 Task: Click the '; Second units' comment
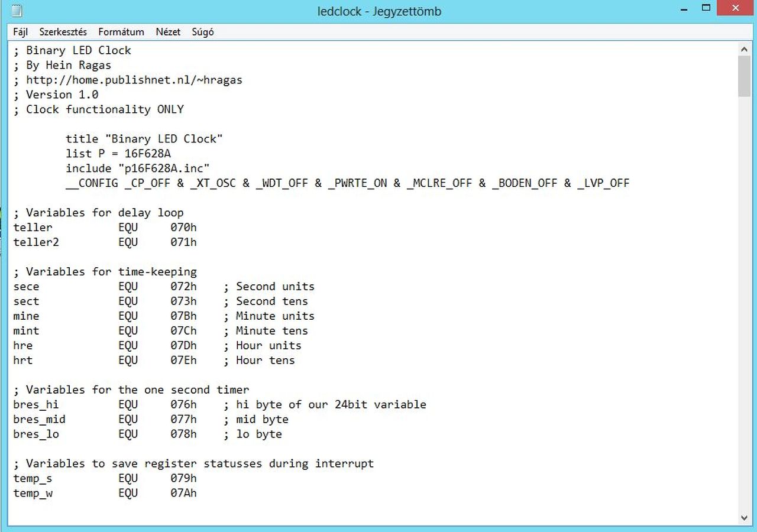[269, 287]
